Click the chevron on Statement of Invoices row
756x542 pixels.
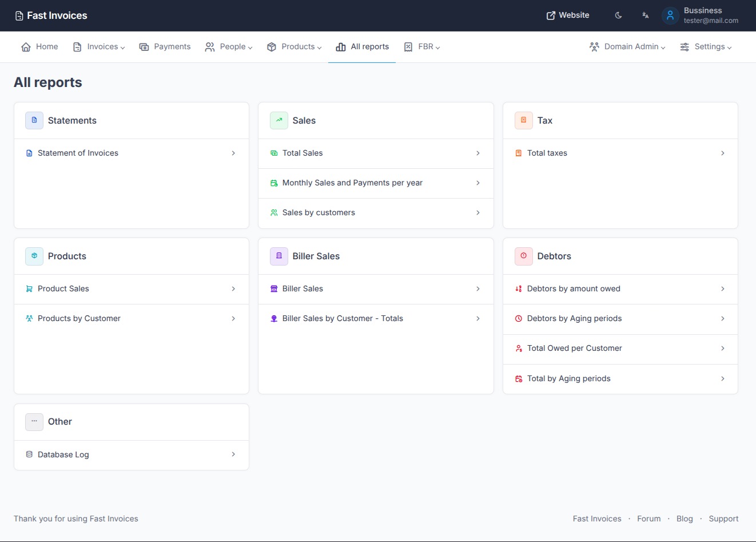coord(233,153)
